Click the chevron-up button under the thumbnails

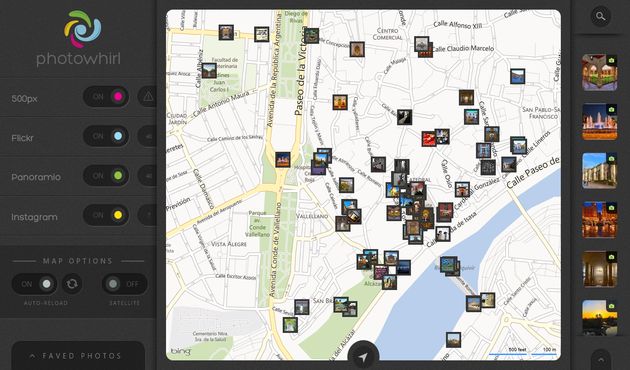click(601, 360)
